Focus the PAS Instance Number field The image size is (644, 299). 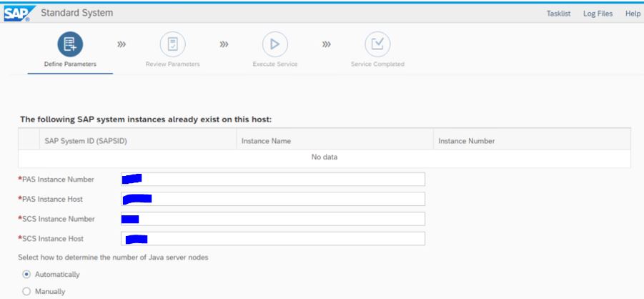[273, 180]
